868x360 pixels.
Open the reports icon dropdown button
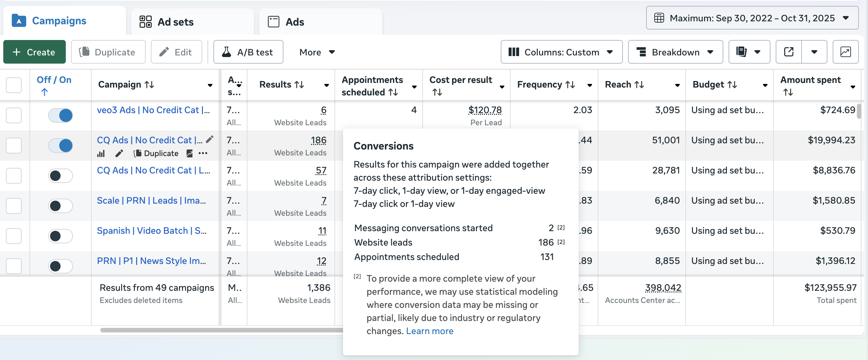(749, 52)
